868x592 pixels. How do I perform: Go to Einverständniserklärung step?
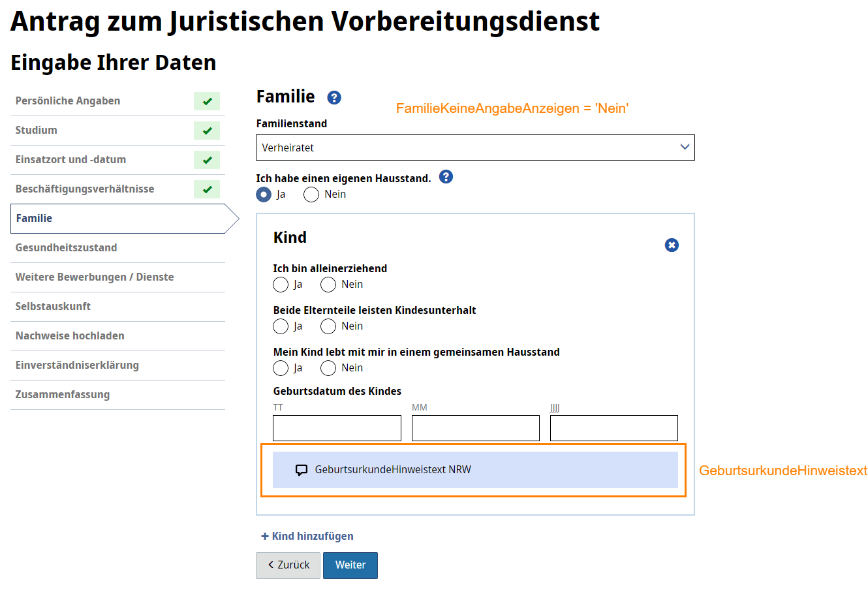(x=117, y=366)
